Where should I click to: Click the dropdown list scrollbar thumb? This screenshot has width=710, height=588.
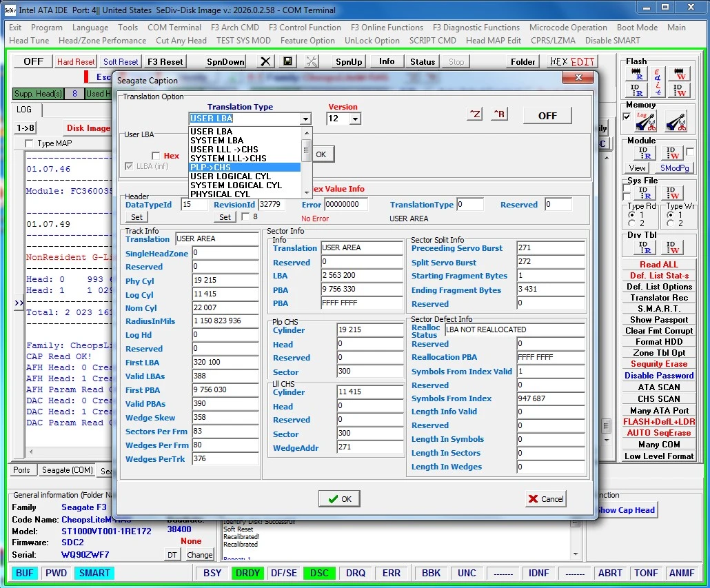click(306, 150)
